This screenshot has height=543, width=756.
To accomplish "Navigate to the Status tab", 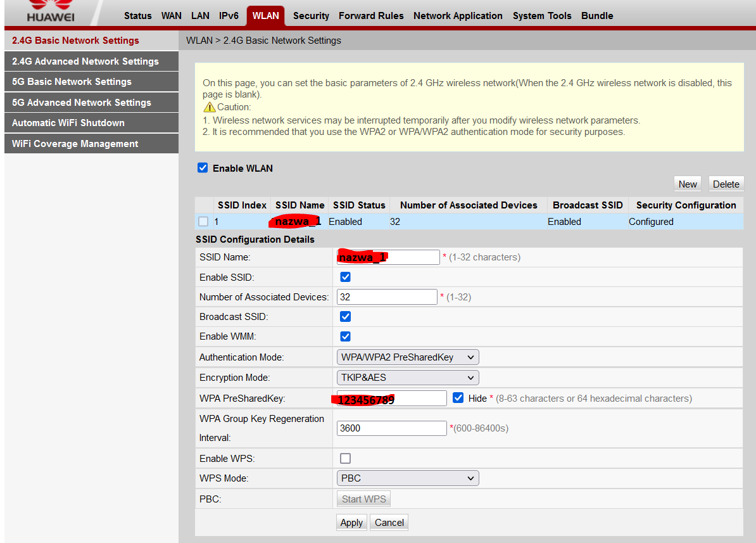I will click(137, 16).
